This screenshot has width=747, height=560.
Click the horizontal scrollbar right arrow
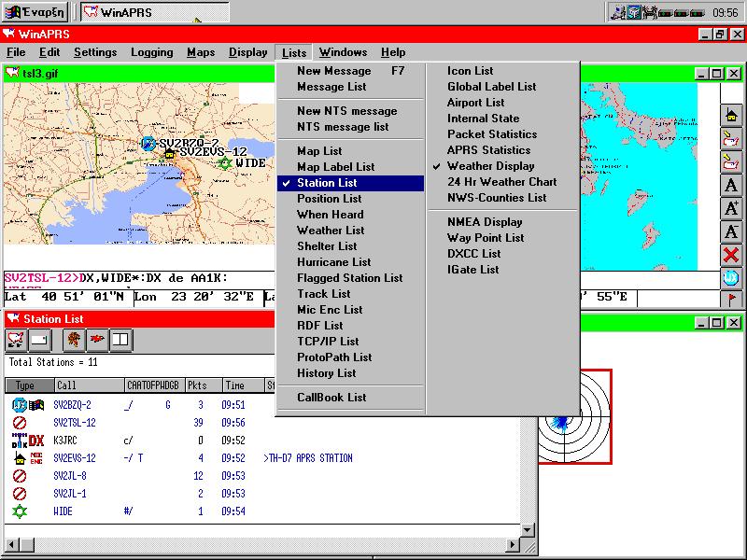click(513, 544)
